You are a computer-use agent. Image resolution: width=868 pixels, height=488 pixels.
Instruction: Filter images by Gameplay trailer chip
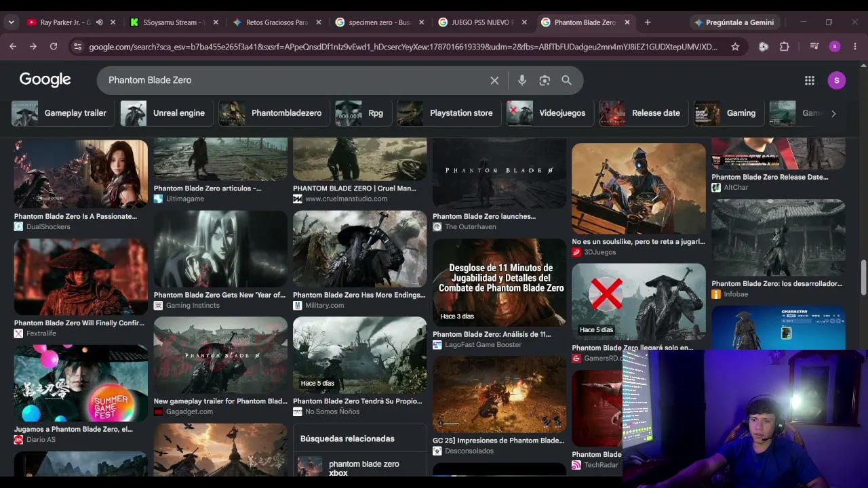(62, 113)
